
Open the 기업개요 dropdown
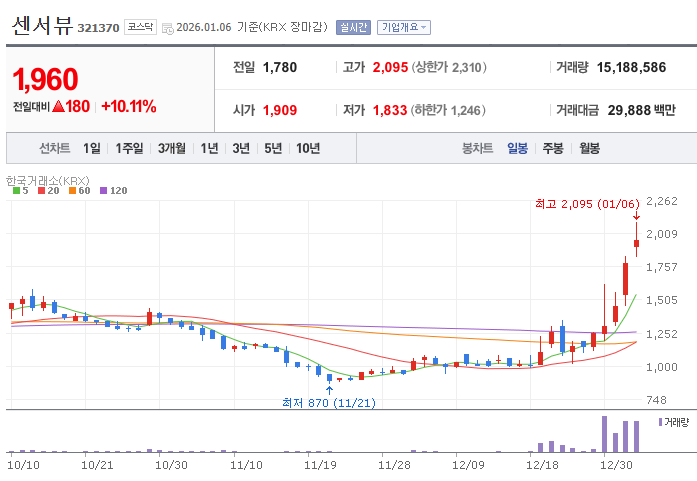[x=404, y=28]
